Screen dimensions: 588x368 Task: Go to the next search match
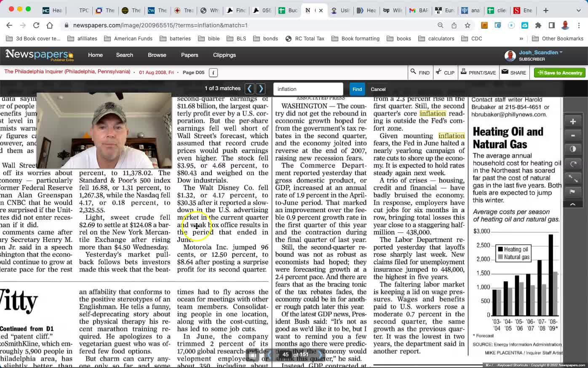[261, 88]
